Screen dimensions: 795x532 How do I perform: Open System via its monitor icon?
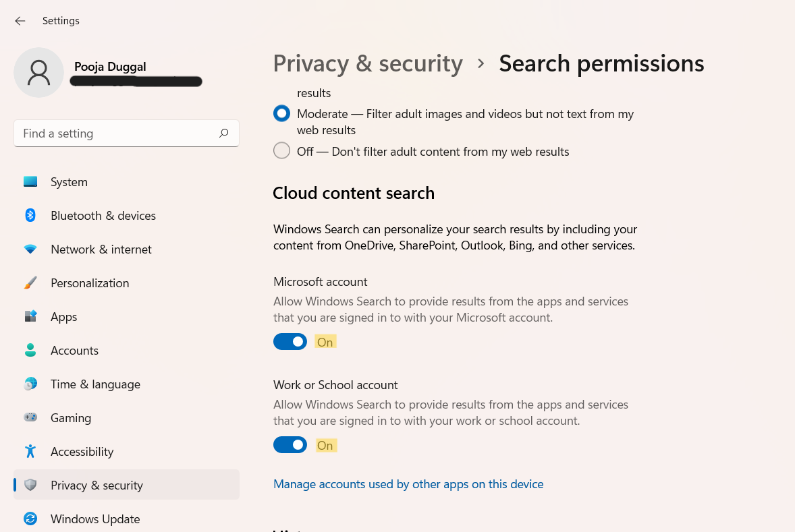tap(30, 182)
